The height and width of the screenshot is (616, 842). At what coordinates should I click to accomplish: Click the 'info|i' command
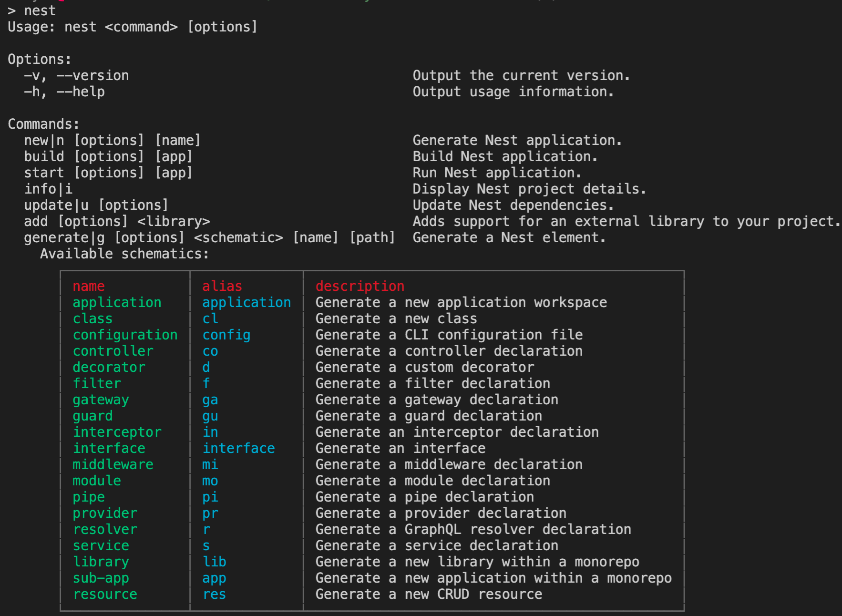pyautogui.click(x=48, y=189)
